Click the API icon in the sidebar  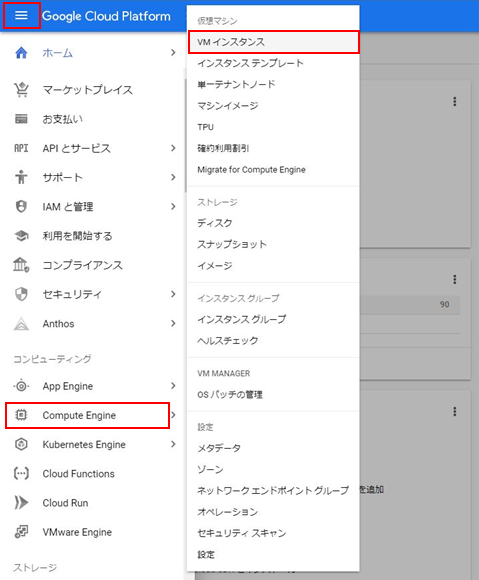click(21, 148)
